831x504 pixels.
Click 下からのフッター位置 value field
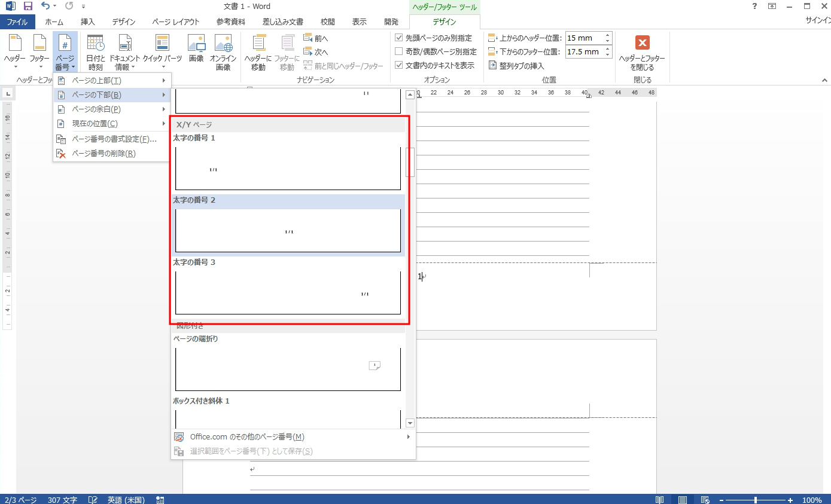[x=584, y=51]
